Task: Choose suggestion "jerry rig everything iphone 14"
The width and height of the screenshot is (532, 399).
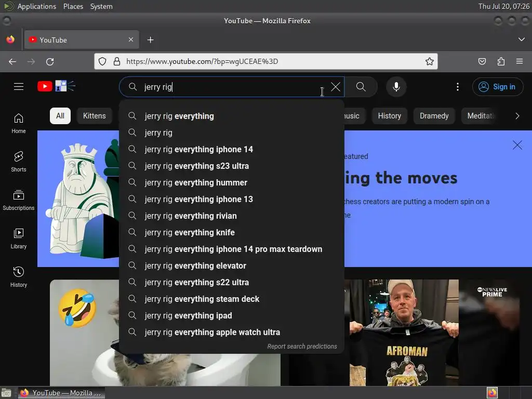Action: pyautogui.click(x=231, y=149)
